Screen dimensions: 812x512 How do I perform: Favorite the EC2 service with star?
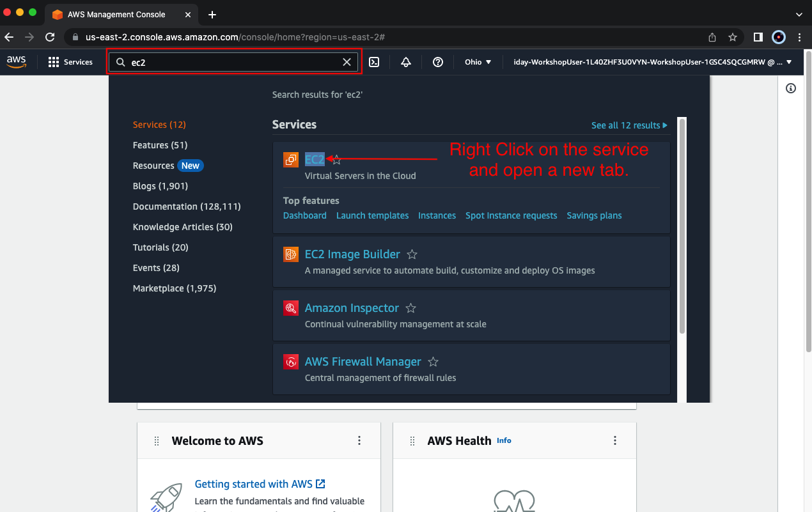[x=337, y=160]
